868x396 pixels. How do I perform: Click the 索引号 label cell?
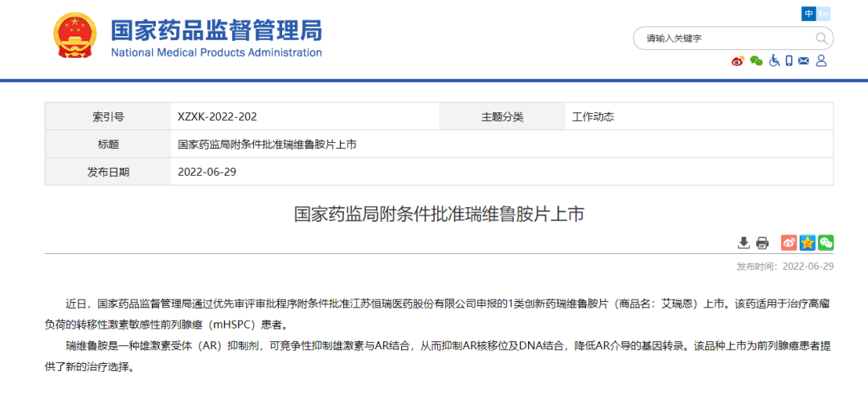108,116
